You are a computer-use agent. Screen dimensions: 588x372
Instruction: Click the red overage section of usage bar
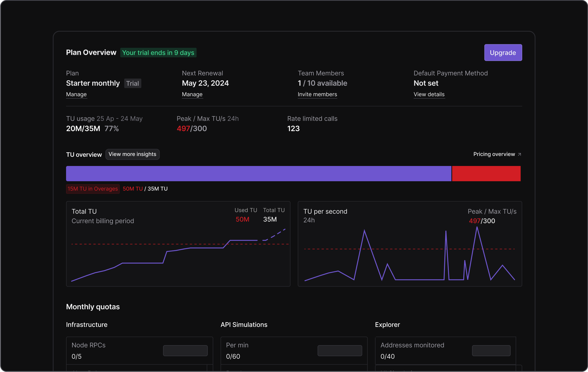click(x=486, y=173)
